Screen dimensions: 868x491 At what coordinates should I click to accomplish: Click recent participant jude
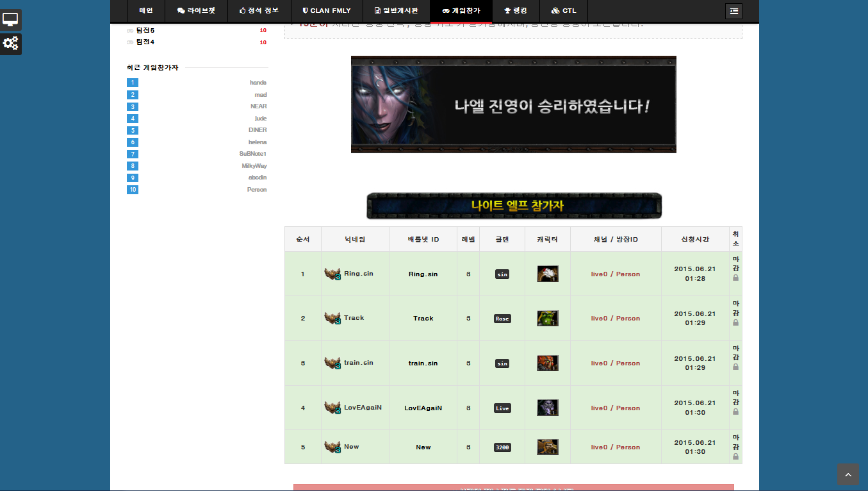pyautogui.click(x=261, y=119)
